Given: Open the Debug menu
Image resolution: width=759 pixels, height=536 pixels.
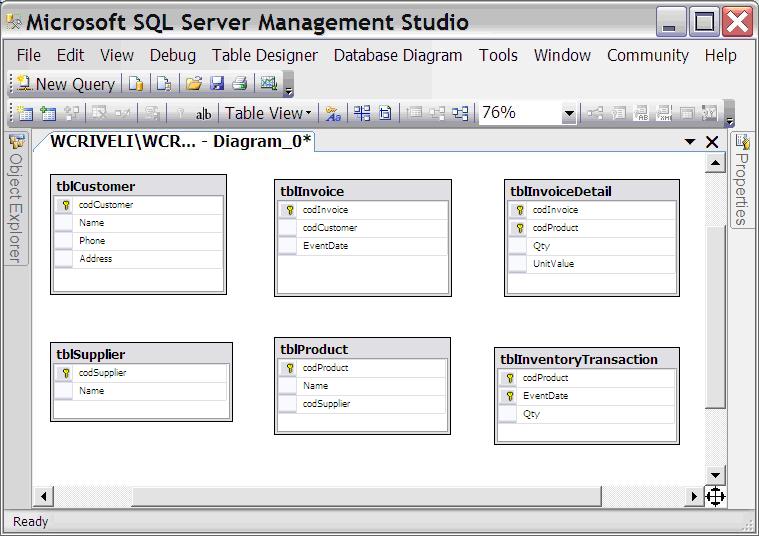Looking at the screenshot, I should tap(173, 55).
